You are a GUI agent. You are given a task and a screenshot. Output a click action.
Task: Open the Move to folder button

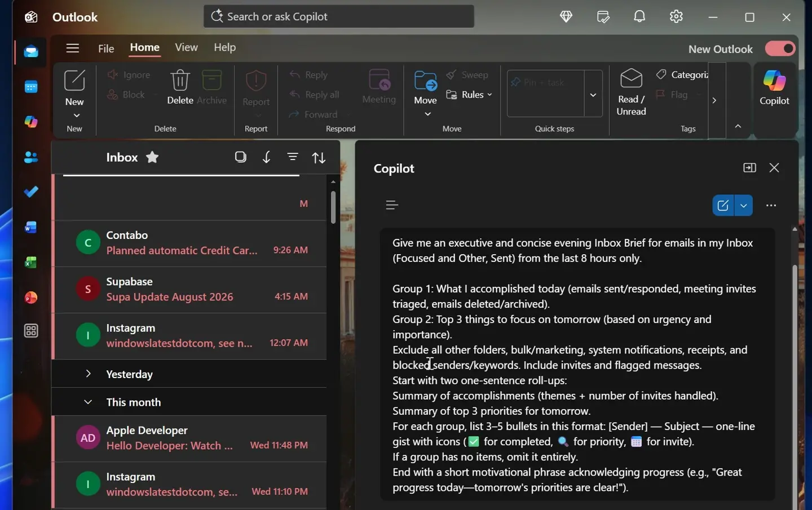(426, 87)
